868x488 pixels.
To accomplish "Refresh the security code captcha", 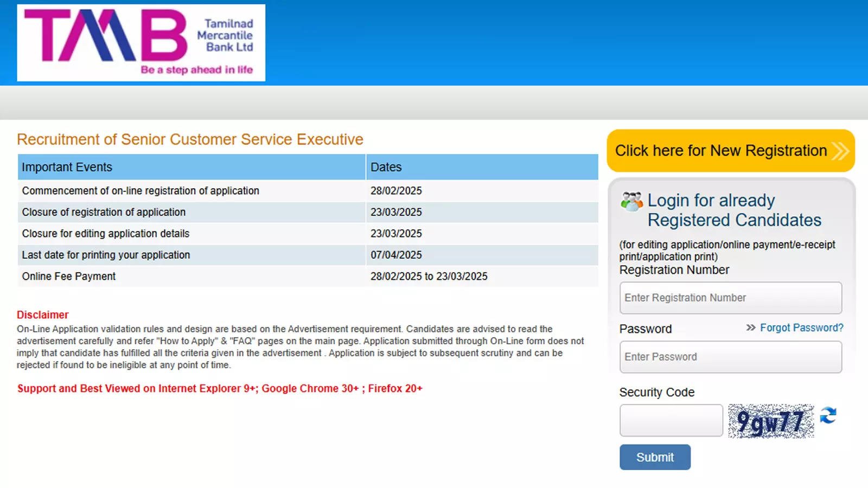I will click(828, 415).
